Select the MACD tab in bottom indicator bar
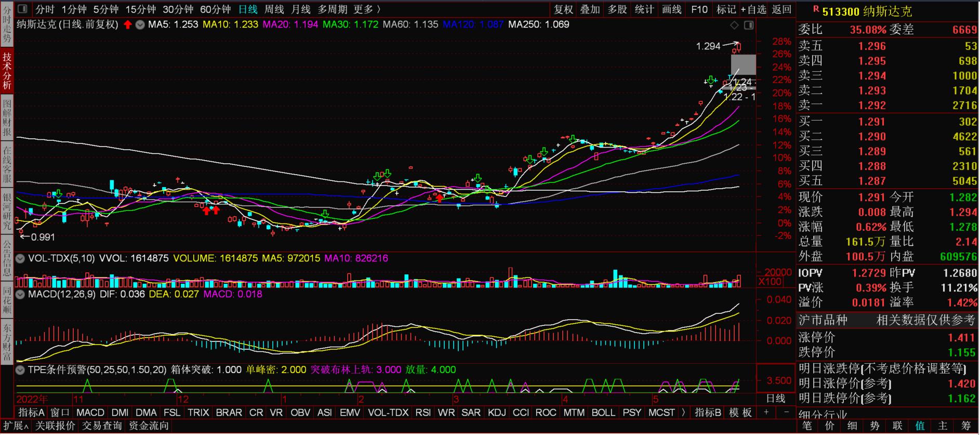This screenshot has width=980, height=435. 90,413
